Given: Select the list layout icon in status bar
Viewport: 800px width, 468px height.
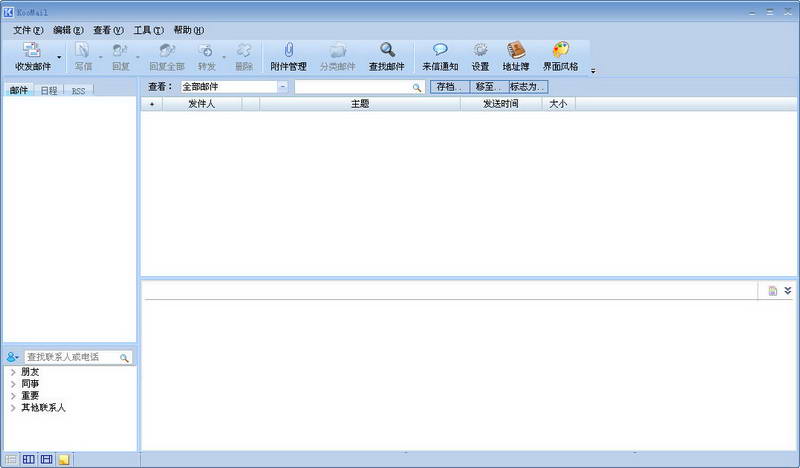Looking at the screenshot, I should coord(11,459).
